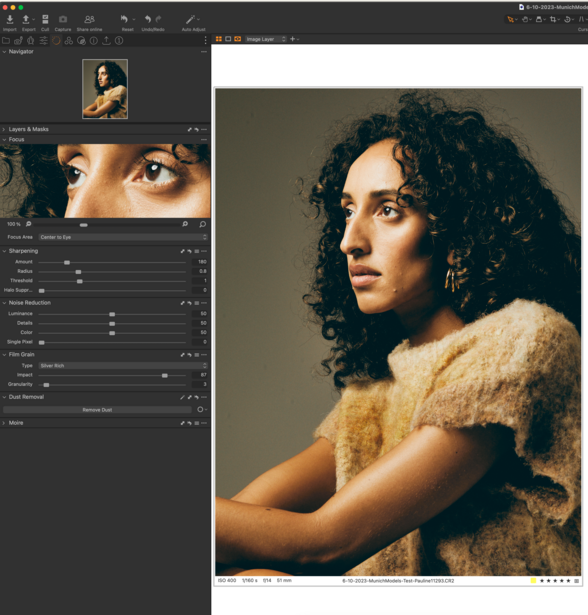This screenshot has height=615, width=588.
Task: Reset the Sharpening panel with its curved arrow
Action: pos(189,251)
